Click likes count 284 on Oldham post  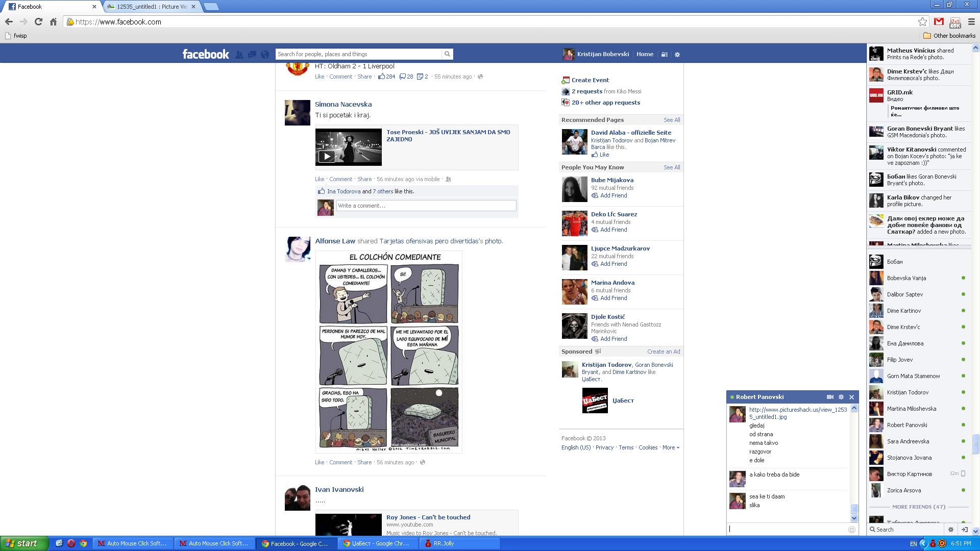point(386,77)
